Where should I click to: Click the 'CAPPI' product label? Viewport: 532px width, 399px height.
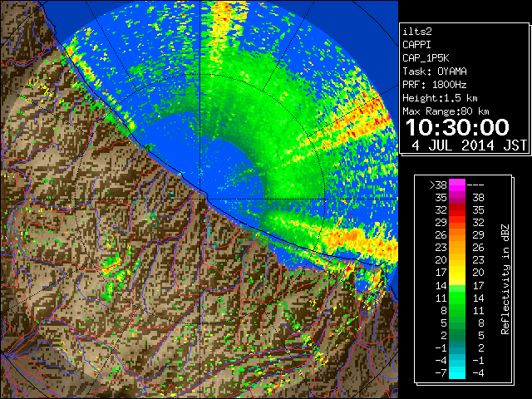[416, 45]
